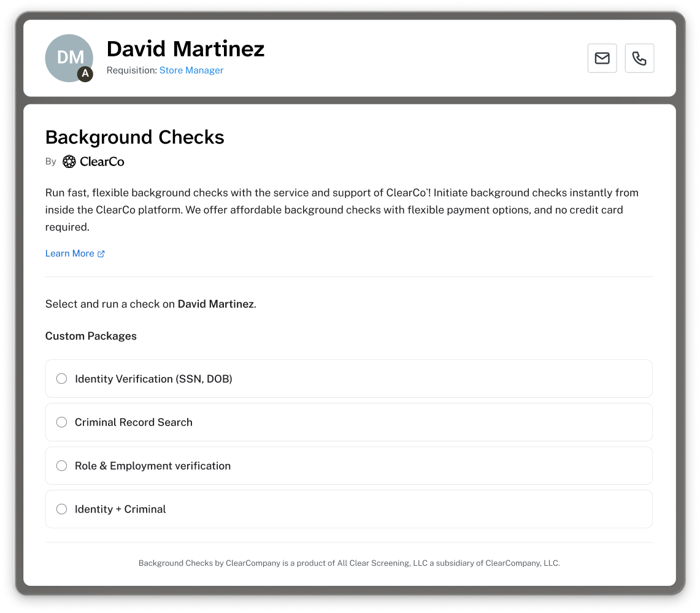This screenshot has width=700, height=613.
Task: Click the external link icon beside Learn More
Action: tap(101, 253)
